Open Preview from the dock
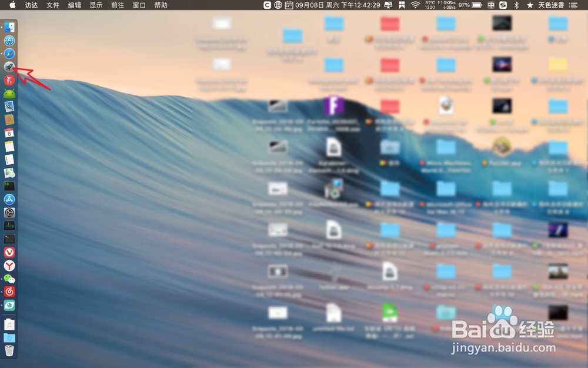 [x=9, y=106]
